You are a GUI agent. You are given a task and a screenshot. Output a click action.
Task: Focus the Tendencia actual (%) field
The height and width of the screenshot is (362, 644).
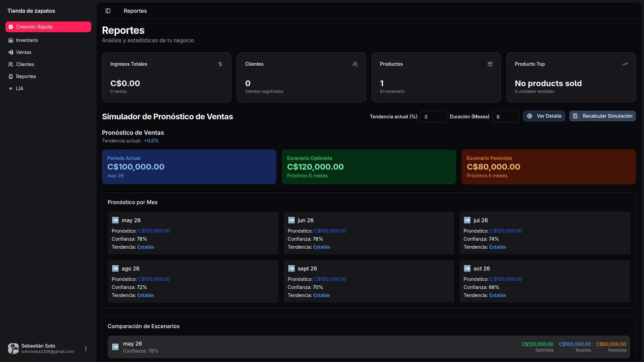pyautogui.click(x=433, y=117)
